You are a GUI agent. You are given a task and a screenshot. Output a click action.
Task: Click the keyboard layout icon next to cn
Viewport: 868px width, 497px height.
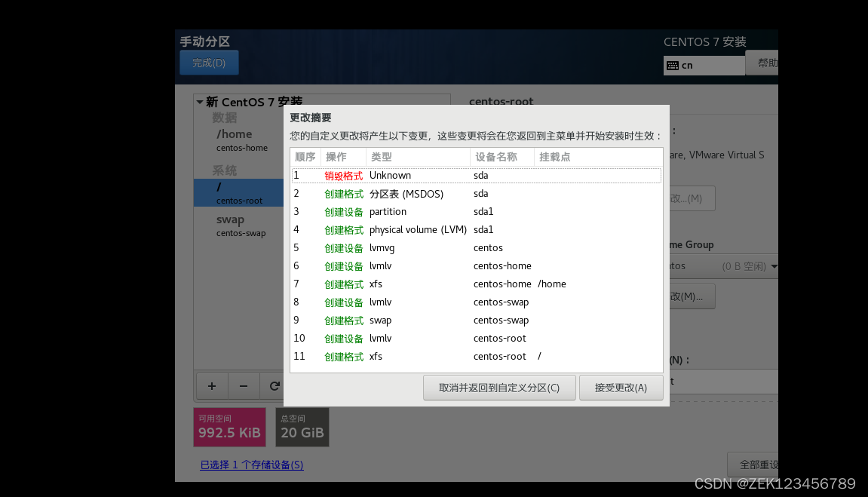pos(673,66)
